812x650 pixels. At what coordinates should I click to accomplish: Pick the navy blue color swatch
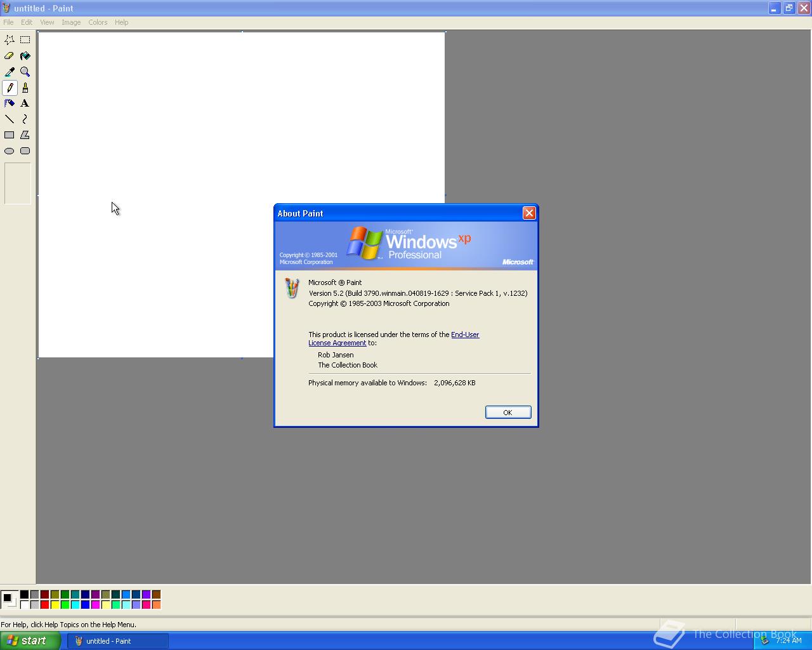pos(86,595)
